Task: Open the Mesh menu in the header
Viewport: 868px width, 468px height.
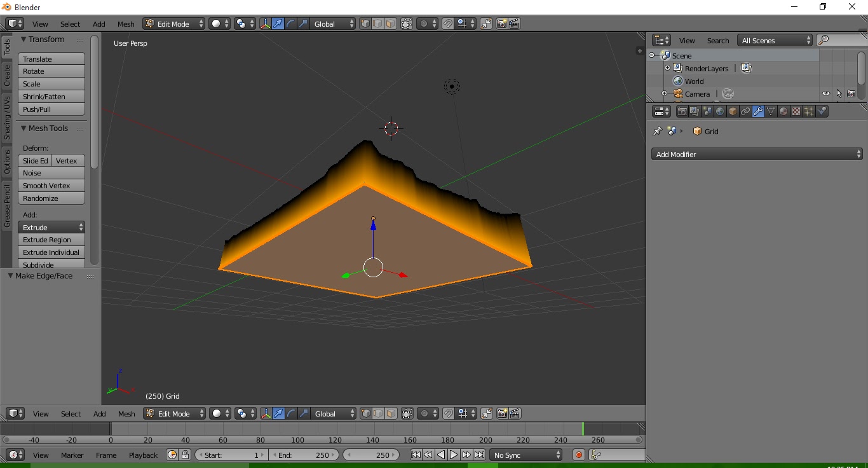Action: pos(126,24)
